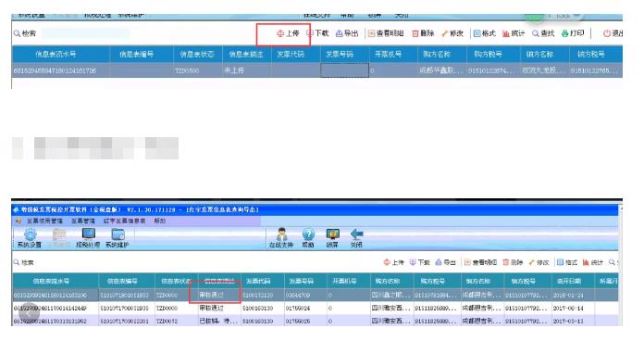Open 报税处理 tax reporting icon in lower window

click(x=88, y=238)
